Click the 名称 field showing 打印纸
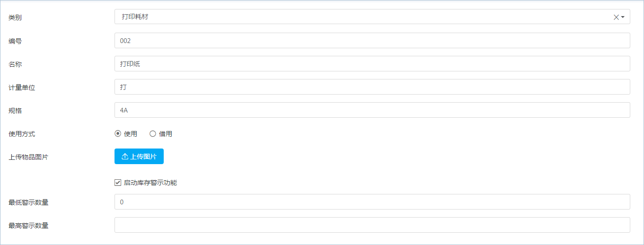Screen dimensions: 644x245 click(x=372, y=64)
